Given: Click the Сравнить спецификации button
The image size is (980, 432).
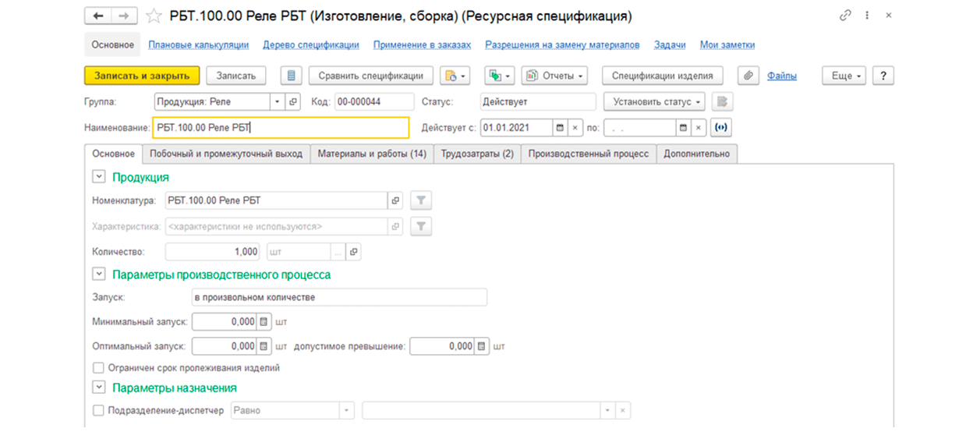Looking at the screenshot, I should (x=371, y=76).
